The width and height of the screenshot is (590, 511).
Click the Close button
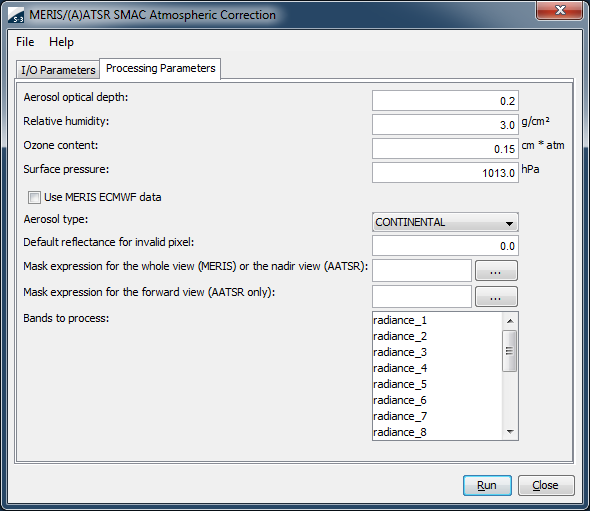pyautogui.click(x=546, y=485)
